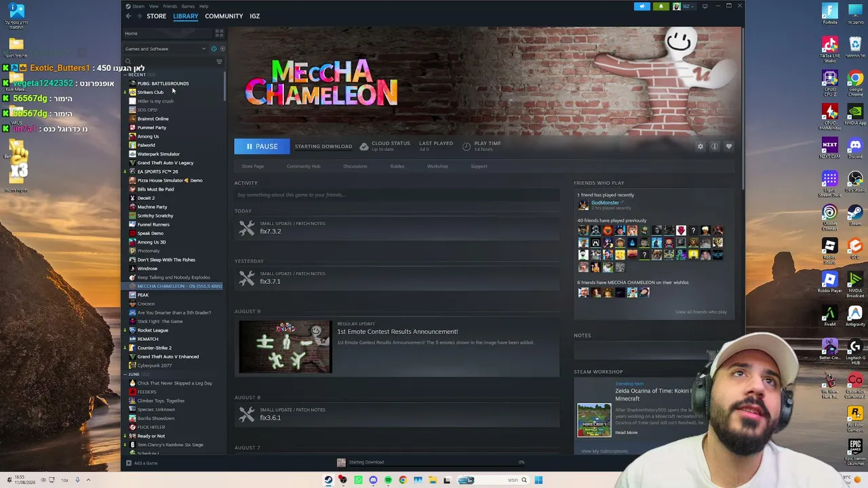Open Steam from the Windows taskbar
This screenshot has height=488, width=868.
[328, 480]
